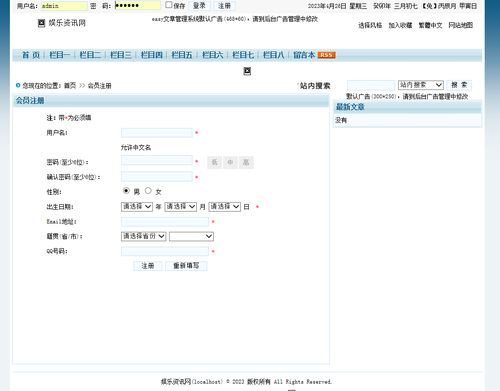Open the 站内搜索 search scope dropdown
Screen dimensions: 500x391
(421, 85)
